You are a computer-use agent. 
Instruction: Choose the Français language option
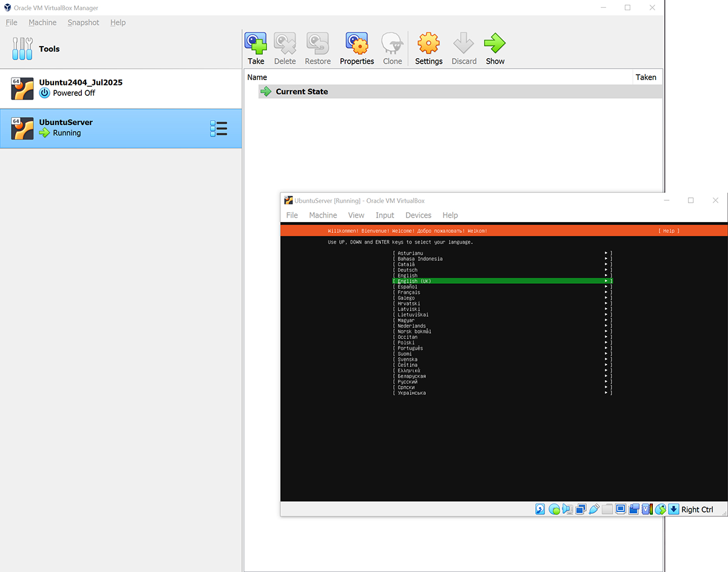[x=502, y=292]
